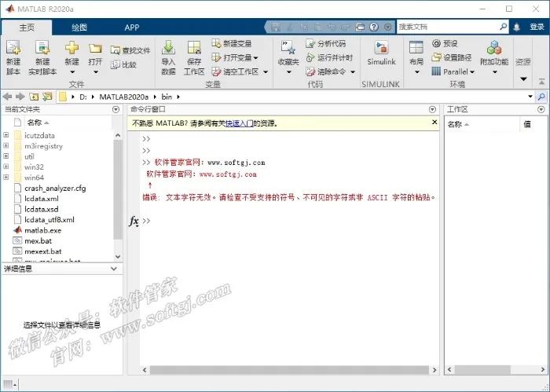Click New Variable (新建变量)
Screen dimensions: 550x392
232,43
